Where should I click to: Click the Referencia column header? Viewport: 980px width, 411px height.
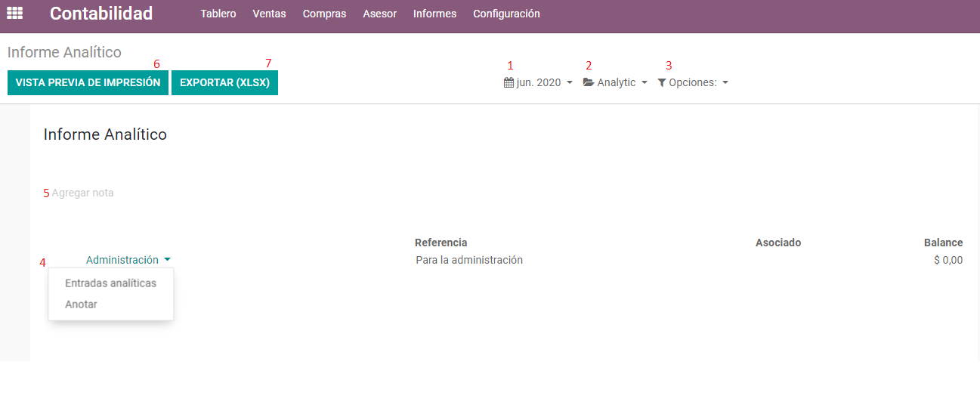(441, 243)
